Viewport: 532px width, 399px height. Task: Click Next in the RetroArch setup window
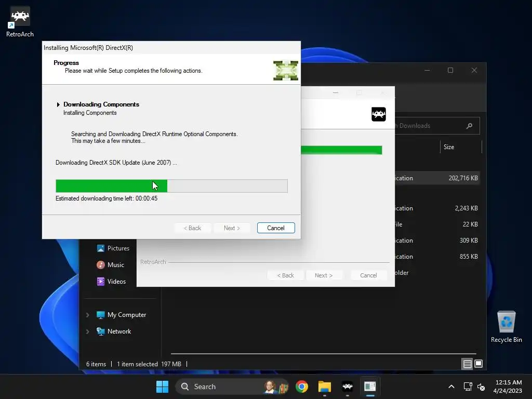click(x=324, y=275)
